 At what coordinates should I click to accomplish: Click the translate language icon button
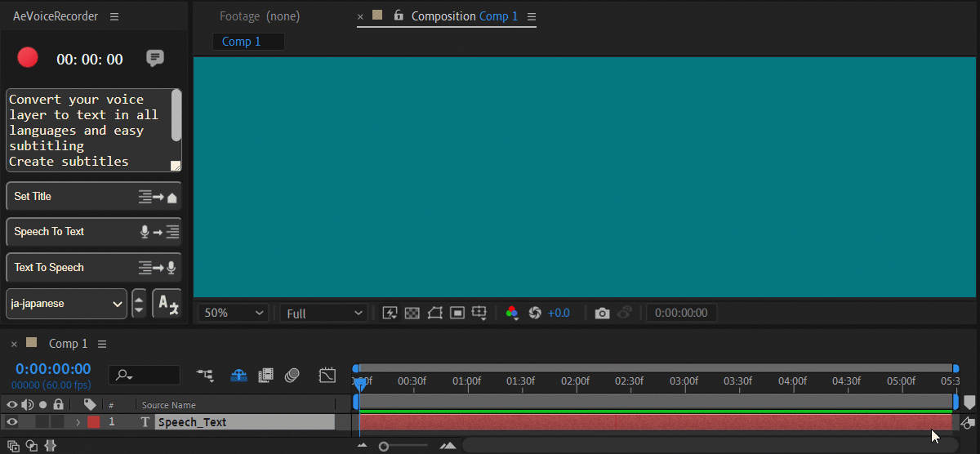tap(167, 304)
